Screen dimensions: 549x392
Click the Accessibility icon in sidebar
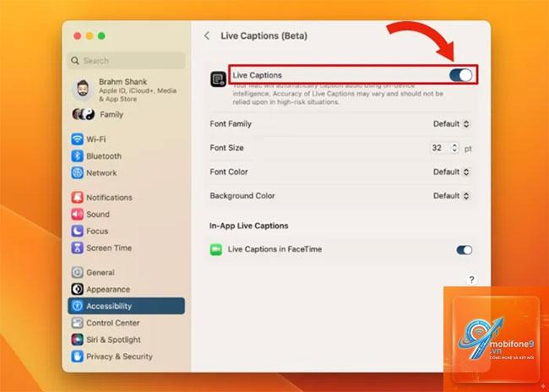(x=77, y=306)
